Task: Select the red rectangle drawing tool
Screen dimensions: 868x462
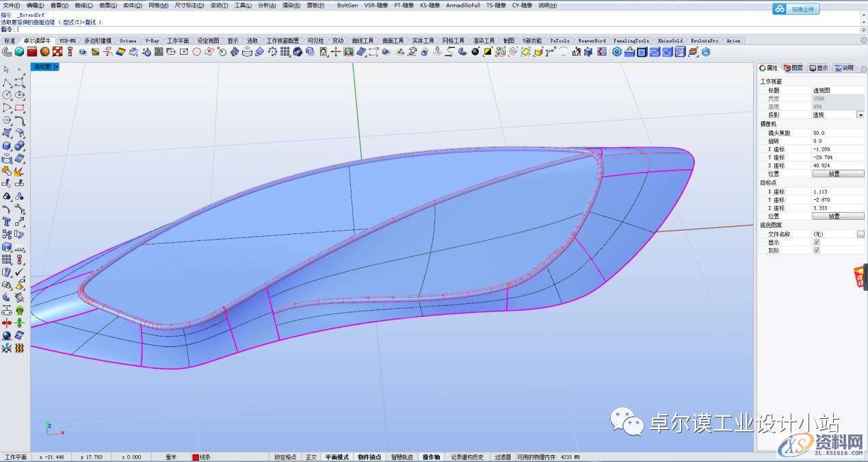Action: point(19,107)
